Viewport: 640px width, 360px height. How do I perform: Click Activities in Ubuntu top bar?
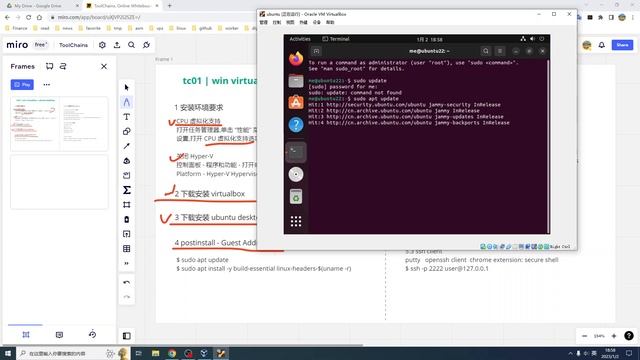click(x=300, y=39)
